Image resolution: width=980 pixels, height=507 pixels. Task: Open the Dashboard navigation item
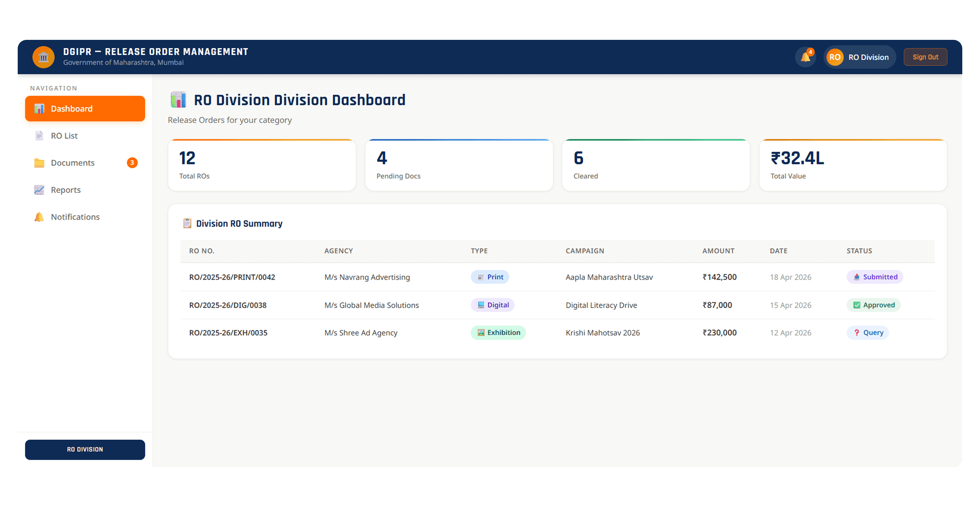85,109
